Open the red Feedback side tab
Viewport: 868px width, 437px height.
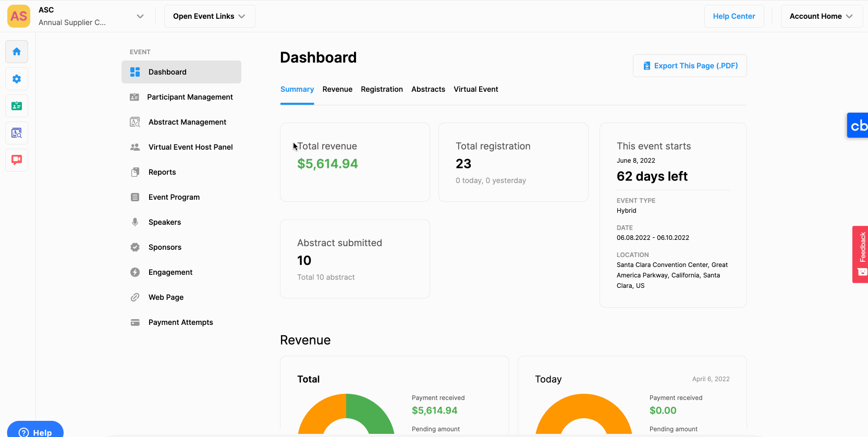(x=861, y=254)
